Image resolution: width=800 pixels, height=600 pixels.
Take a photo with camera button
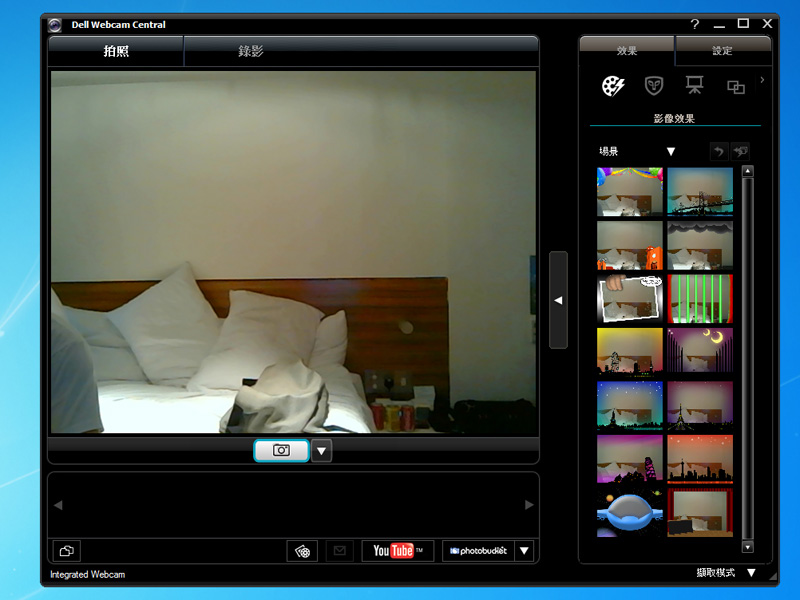pos(281,451)
